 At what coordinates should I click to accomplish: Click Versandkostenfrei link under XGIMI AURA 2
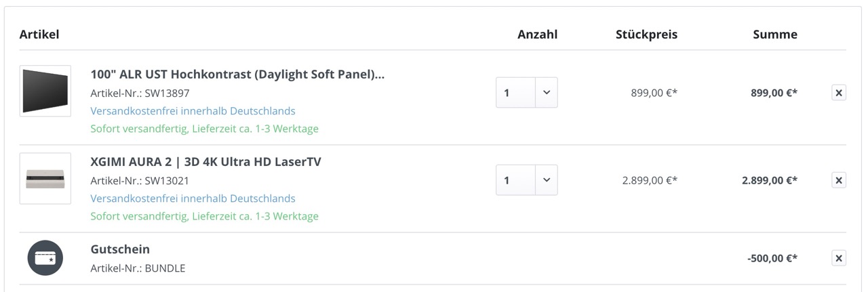[x=193, y=199]
